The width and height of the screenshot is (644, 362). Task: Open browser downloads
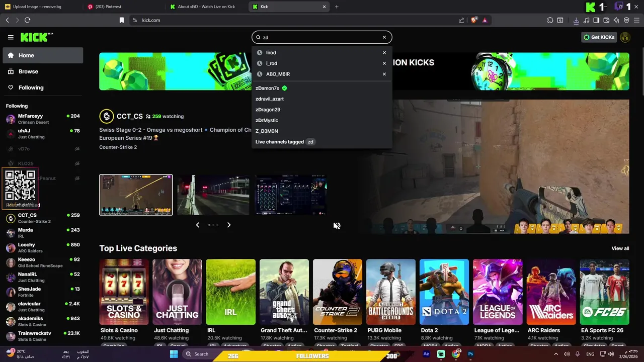coord(576,20)
